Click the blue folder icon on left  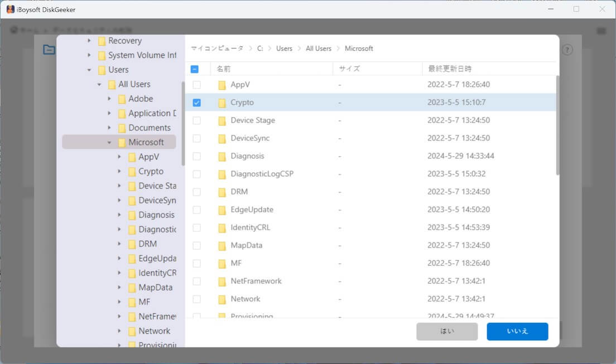49,50
